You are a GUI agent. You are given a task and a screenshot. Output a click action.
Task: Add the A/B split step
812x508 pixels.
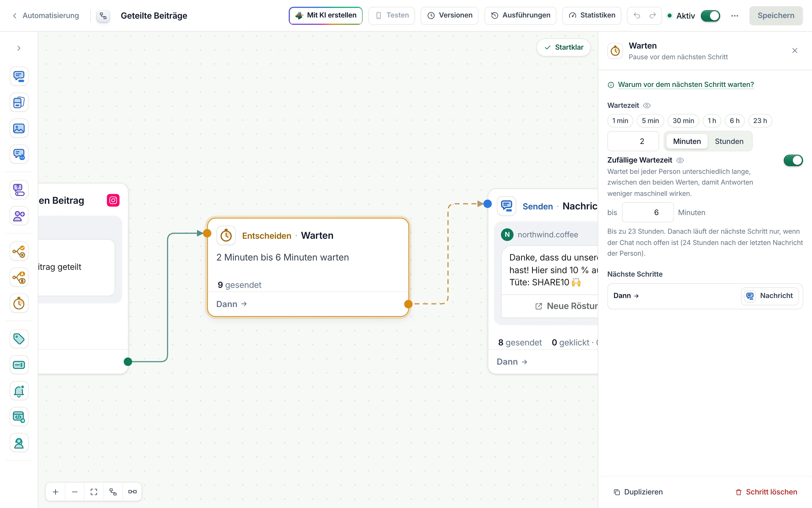[x=19, y=277]
